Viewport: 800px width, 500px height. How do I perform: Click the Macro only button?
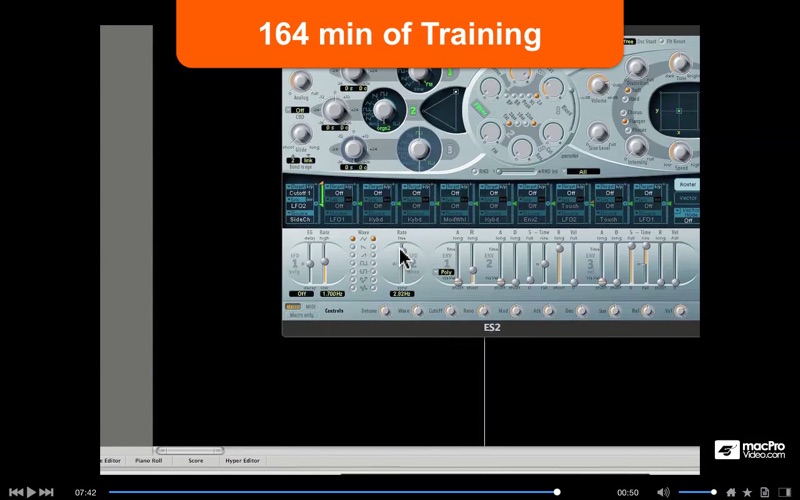(301, 315)
